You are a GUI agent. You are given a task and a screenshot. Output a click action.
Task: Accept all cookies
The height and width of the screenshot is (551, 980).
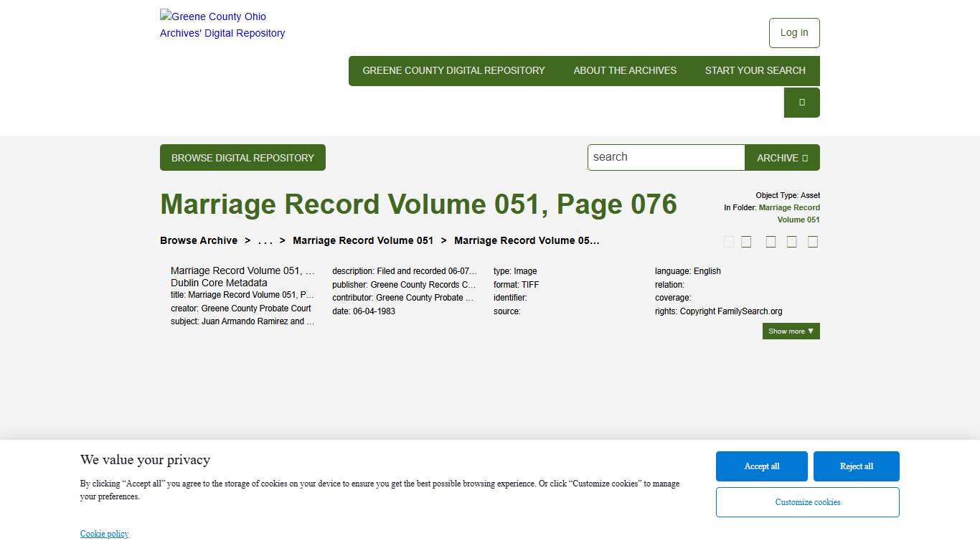click(761, 466)
